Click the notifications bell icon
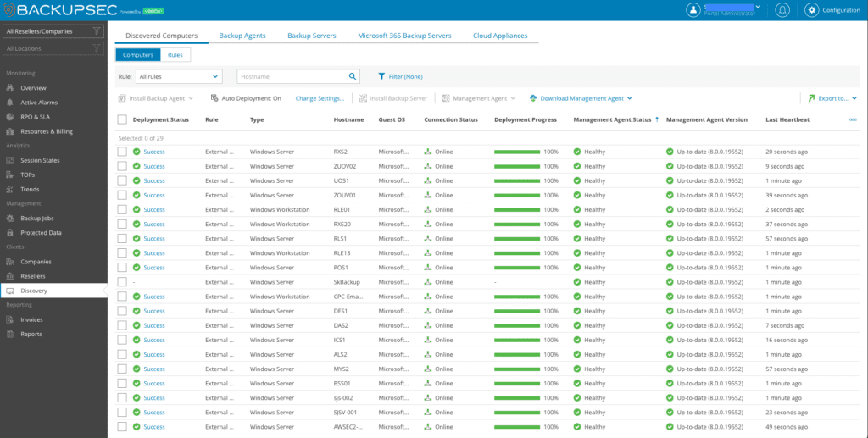Screen dimensions: 868x438 pyautogui.click(x=782, y=10)
